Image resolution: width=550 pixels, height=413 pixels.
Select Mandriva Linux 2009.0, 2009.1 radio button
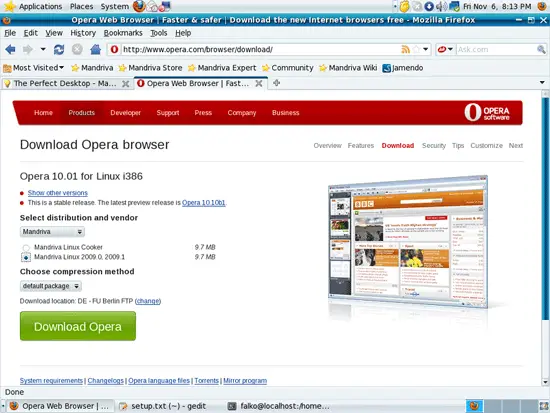tap(26, 258)
